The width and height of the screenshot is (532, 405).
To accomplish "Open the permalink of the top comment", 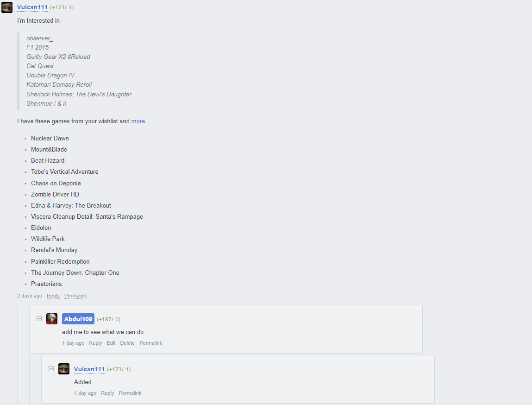I will (75, 296).
